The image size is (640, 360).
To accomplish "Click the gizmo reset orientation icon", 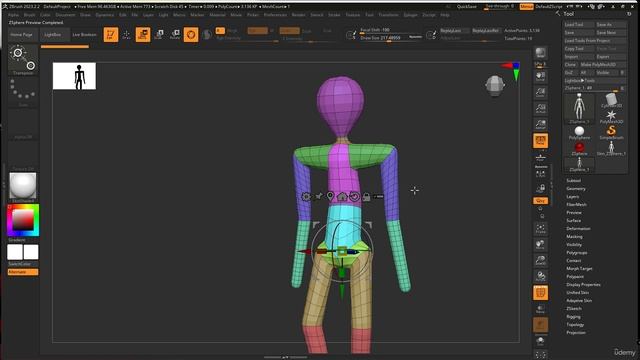I will point(354,197).
